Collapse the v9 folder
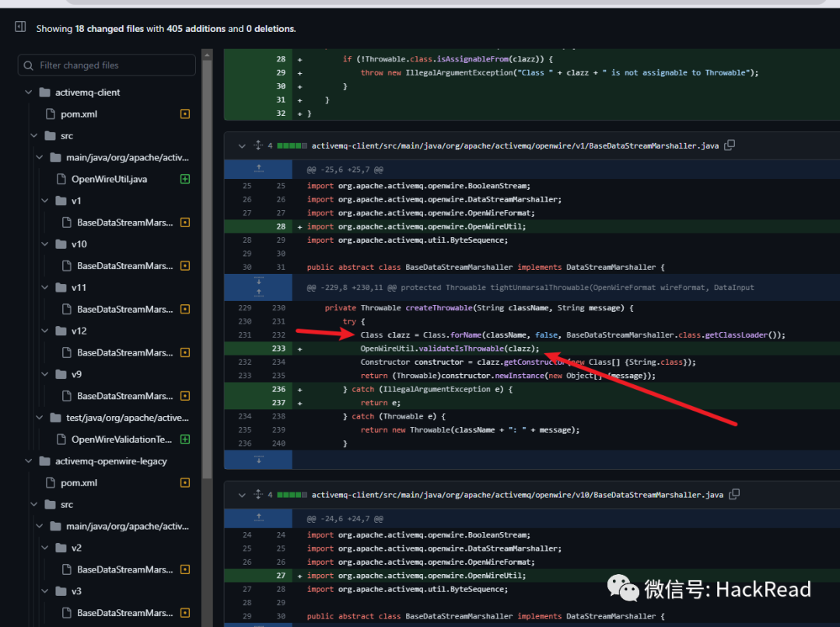Viewport: 840px width, 627px height. pyautogui.click(x=45, y=374)
